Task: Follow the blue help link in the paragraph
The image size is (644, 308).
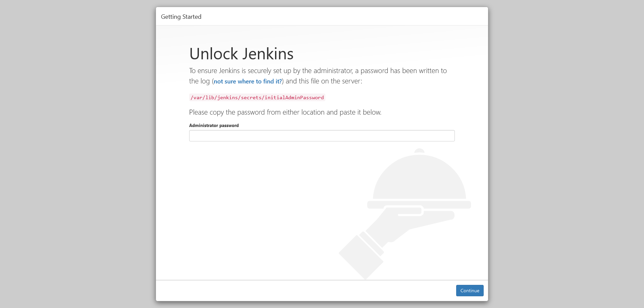Action: point(248,81)
